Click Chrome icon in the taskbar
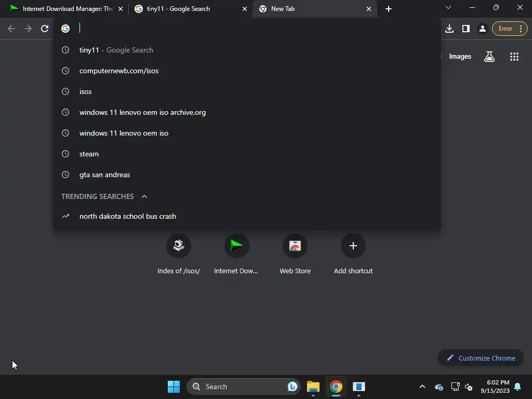 pyautogui.click(x=336, y=387)
